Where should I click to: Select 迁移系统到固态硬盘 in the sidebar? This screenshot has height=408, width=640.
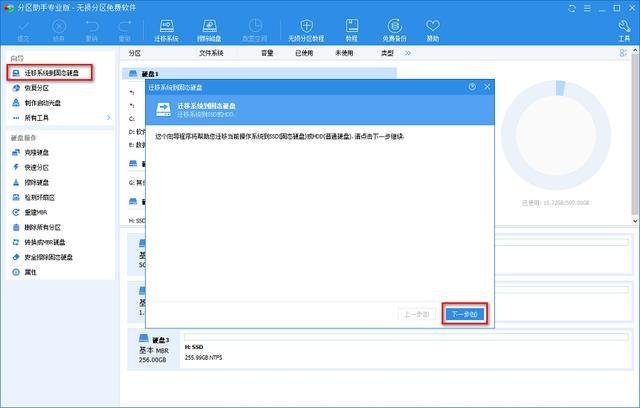point(50,73)
